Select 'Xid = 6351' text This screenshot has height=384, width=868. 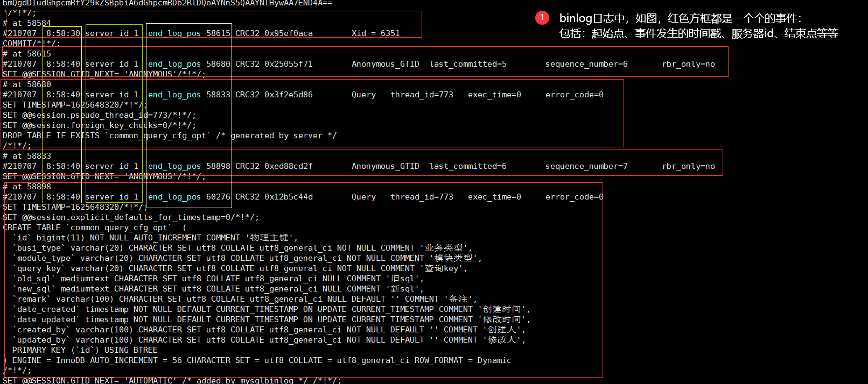[376, 33]
